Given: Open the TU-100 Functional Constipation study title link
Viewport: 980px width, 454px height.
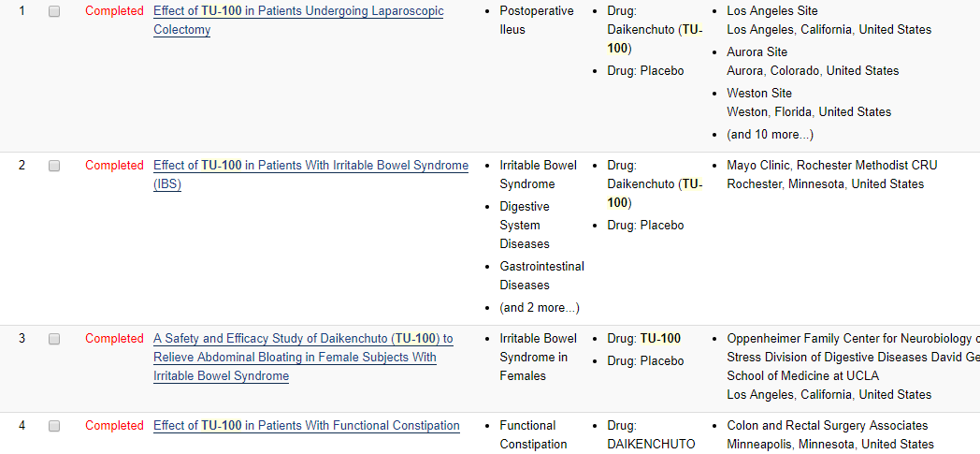Looking at the screenshot, I should pos(307,426).
